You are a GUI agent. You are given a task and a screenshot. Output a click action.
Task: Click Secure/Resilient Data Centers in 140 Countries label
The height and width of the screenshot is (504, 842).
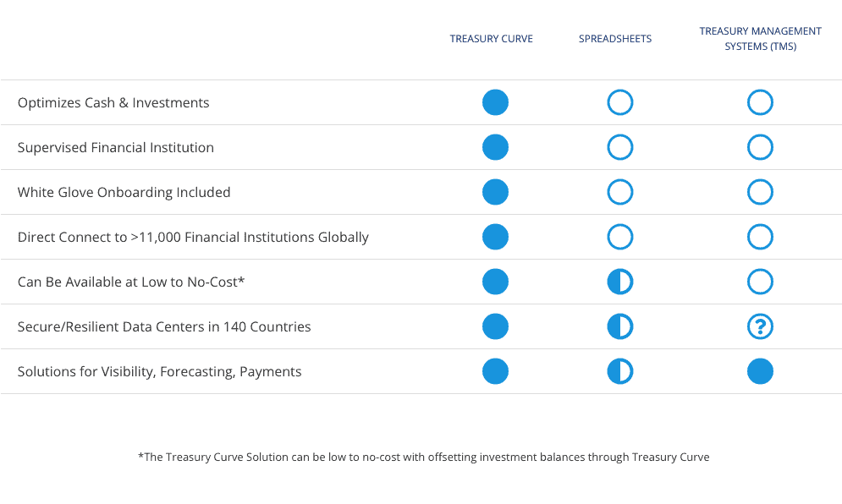[x=164, y=327]
